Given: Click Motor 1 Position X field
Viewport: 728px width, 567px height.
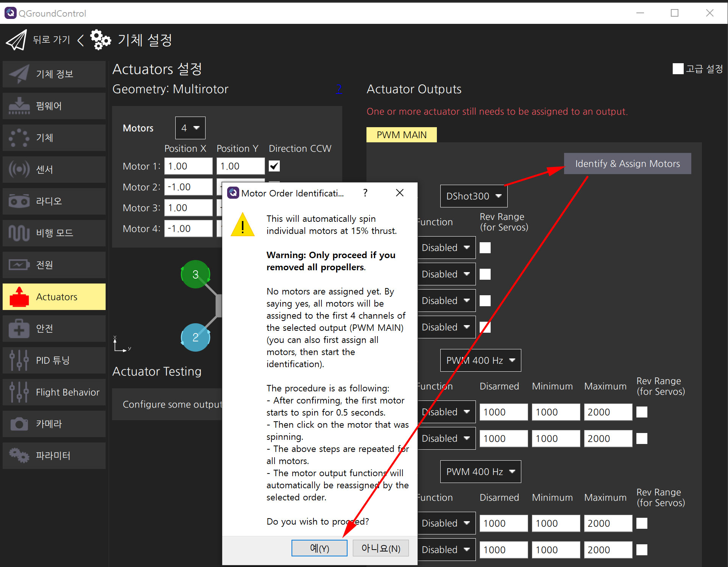Looking at the screenshot, I should coord(188,166).
